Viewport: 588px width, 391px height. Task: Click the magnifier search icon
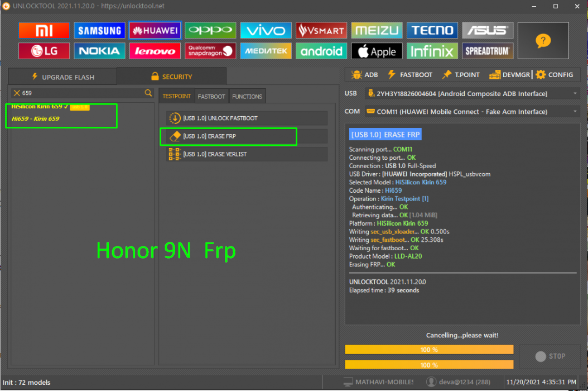pyautogui.click(x=148, y=93)
